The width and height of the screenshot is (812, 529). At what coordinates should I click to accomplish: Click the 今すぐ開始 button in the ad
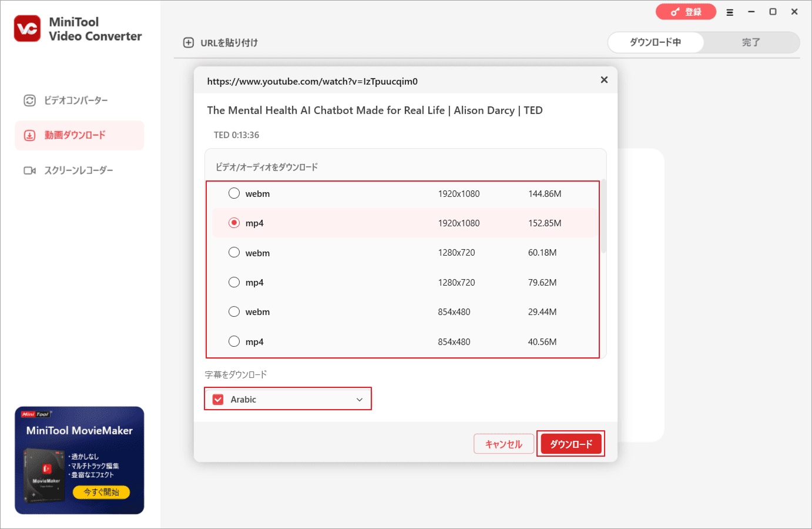[x=101, y=492]
